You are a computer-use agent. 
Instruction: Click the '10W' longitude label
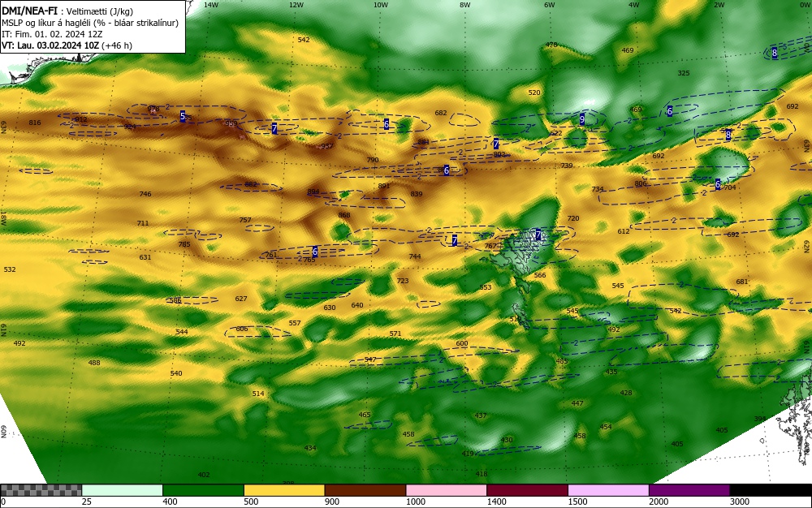tap(381, 5)
